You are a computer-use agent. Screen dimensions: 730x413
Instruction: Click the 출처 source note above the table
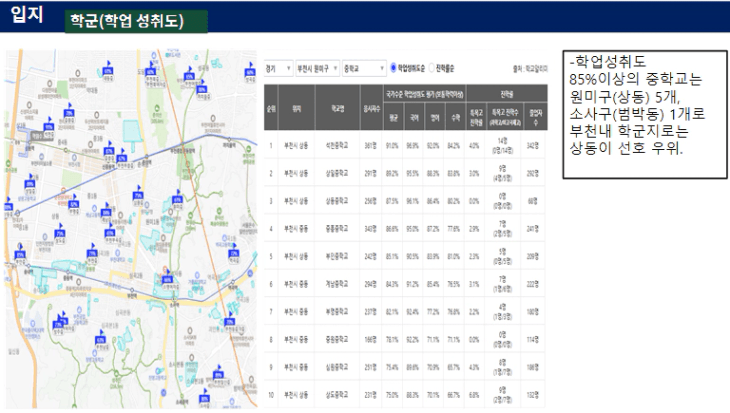click(530, 68)
